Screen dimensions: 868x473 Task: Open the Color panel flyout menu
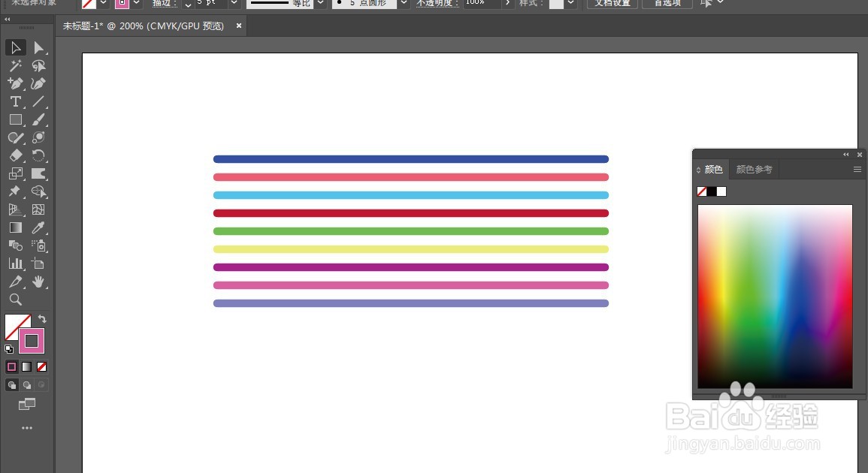coord(856,169)
